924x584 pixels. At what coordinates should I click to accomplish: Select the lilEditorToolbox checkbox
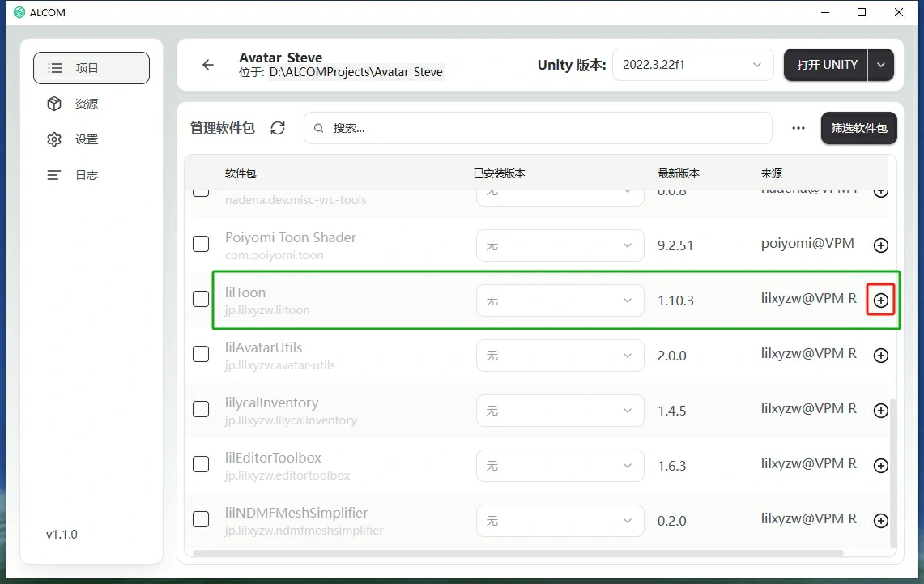pyautogui.click(x=201, y=465)
